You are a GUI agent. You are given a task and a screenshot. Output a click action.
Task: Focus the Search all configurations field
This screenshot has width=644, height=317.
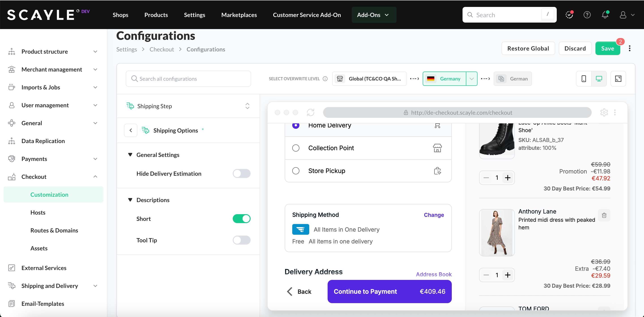pyautogui.click(x=188, y=79)
